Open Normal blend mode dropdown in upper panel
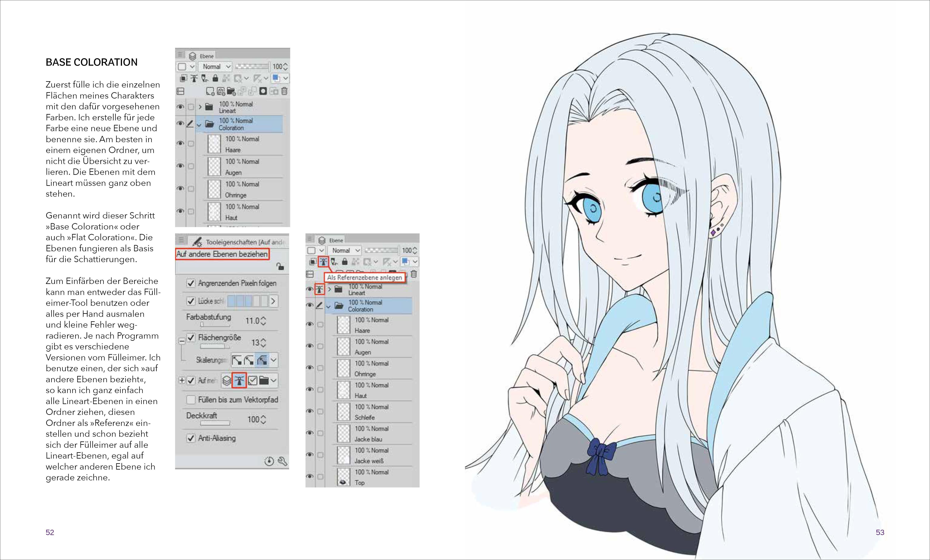This screenshot has width=930, height=560. coord(216,67)
